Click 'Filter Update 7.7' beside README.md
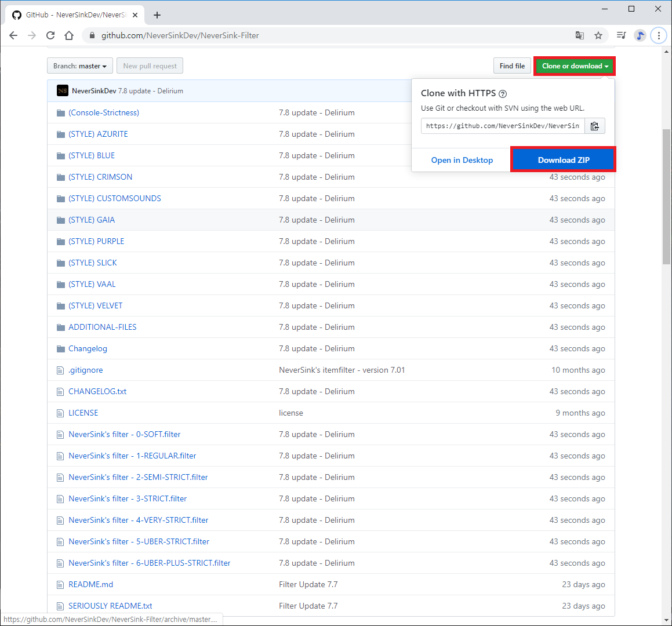 click(308, 584)
